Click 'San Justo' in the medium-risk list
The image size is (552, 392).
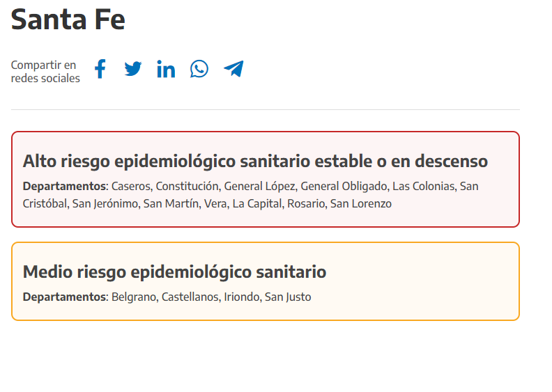288,297
